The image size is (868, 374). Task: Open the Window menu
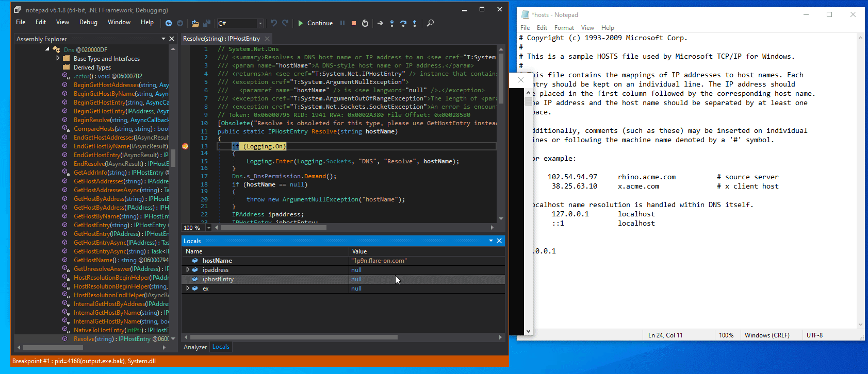pyautogui.click(x=119, y=22)
